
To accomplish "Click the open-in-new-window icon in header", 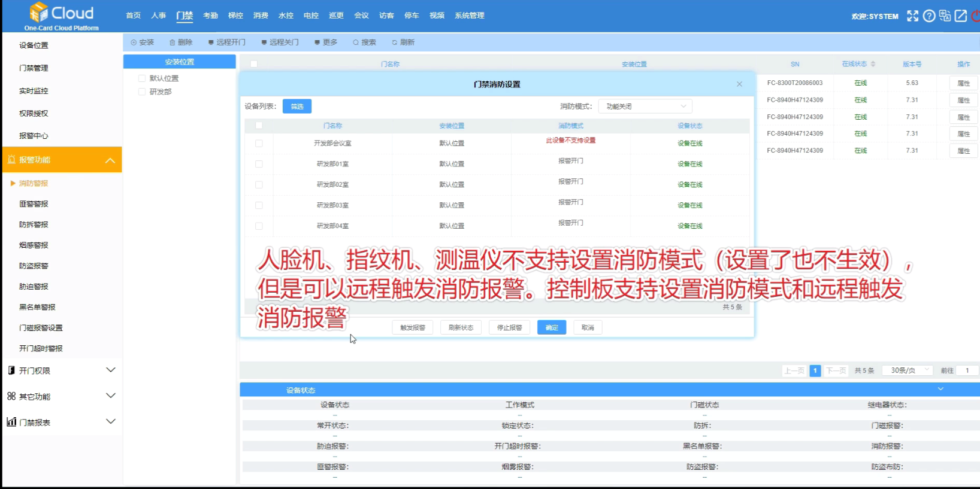I will pyautogui.click(x=961, y=16).
